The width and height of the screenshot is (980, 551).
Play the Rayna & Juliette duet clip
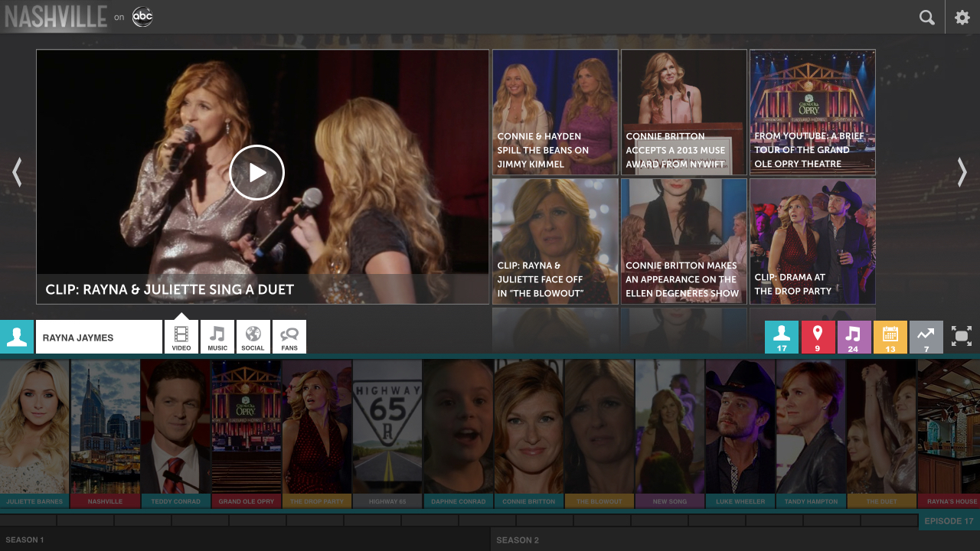click(257, 172)
